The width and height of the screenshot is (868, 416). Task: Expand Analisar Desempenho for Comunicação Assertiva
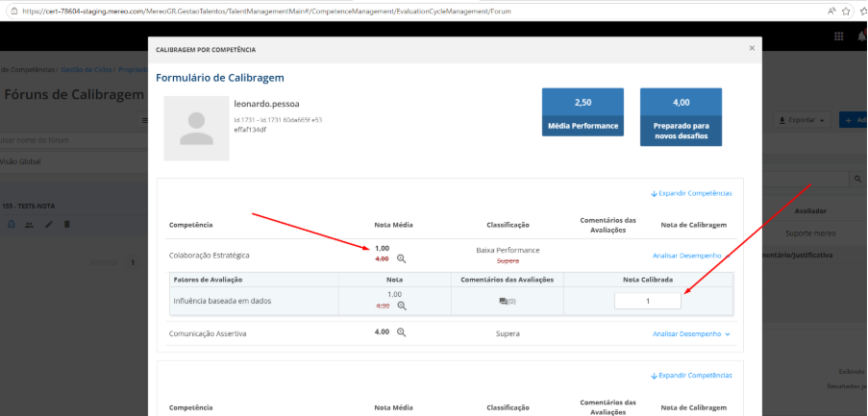[691, 334]
